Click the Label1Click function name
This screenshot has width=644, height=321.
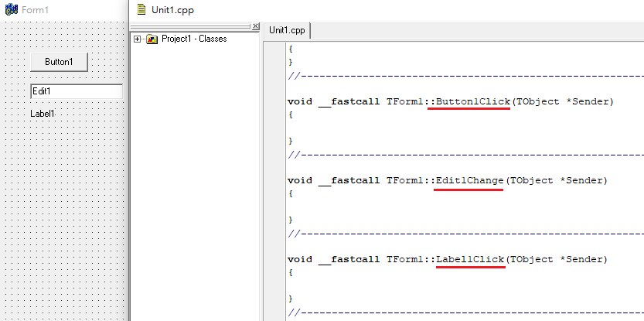coord(470,259)
